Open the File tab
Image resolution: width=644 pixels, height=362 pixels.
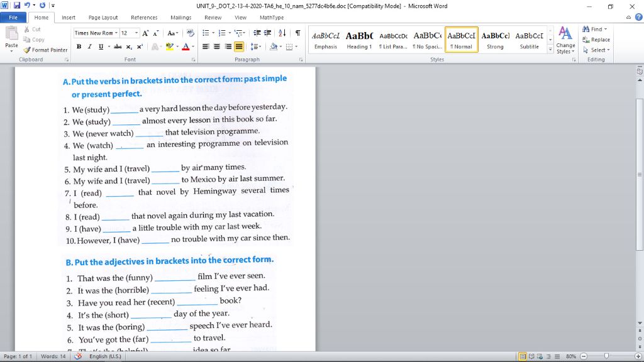(13, 18)
